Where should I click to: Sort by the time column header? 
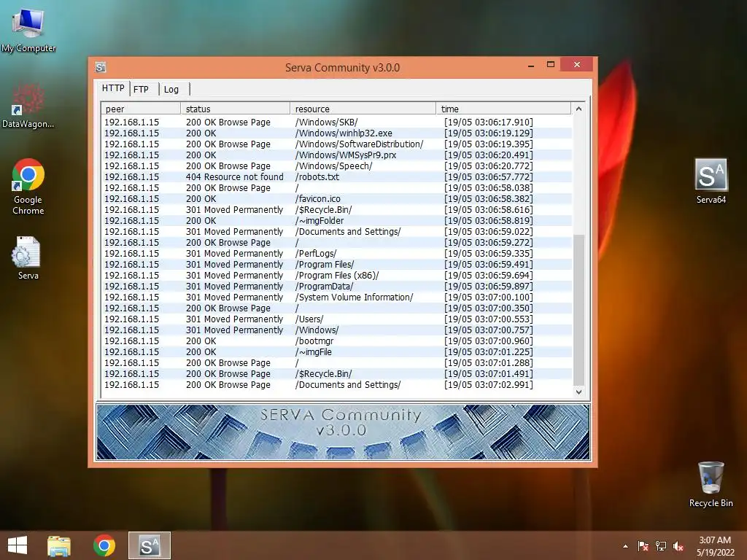503,109
